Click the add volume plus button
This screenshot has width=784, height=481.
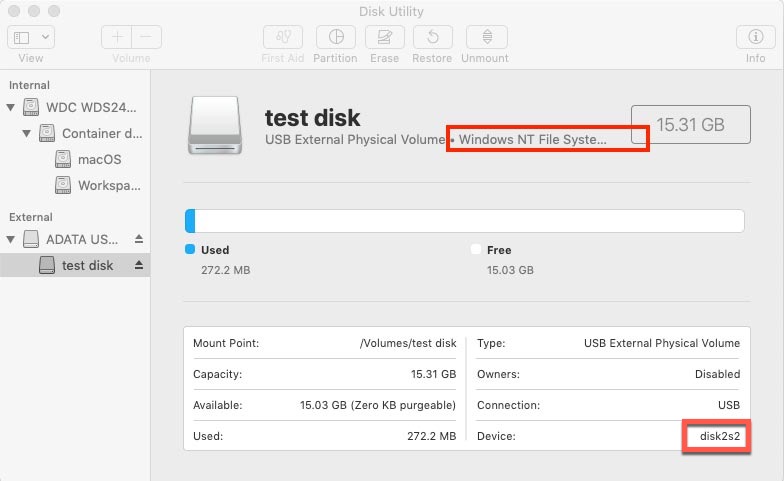pyautogui.click(x=117, y=37)
